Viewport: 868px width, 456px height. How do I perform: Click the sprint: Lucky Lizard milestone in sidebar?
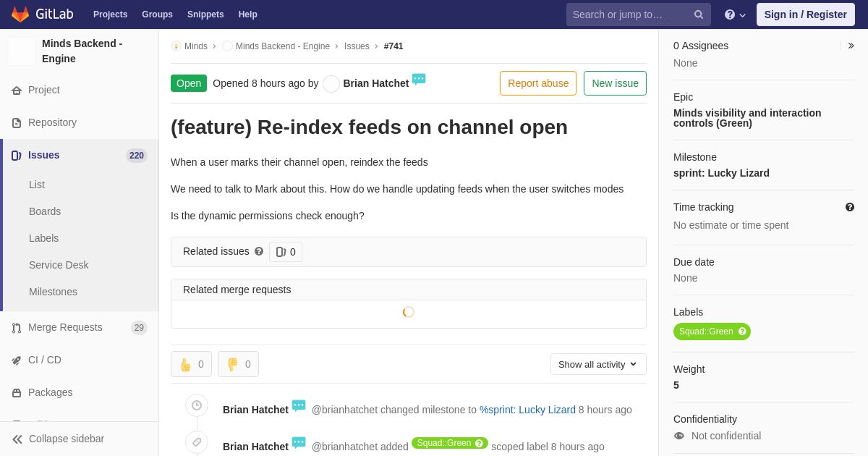(x=721, y=173)
